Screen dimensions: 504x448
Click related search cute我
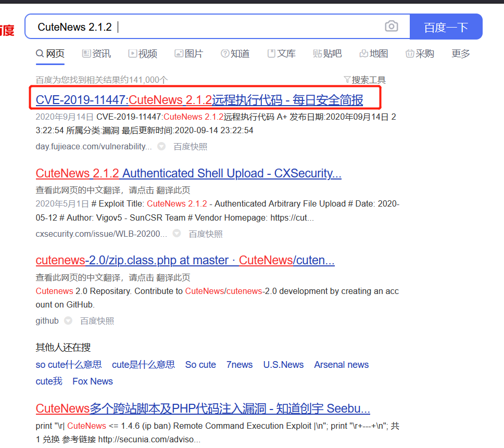coord(49,381)
